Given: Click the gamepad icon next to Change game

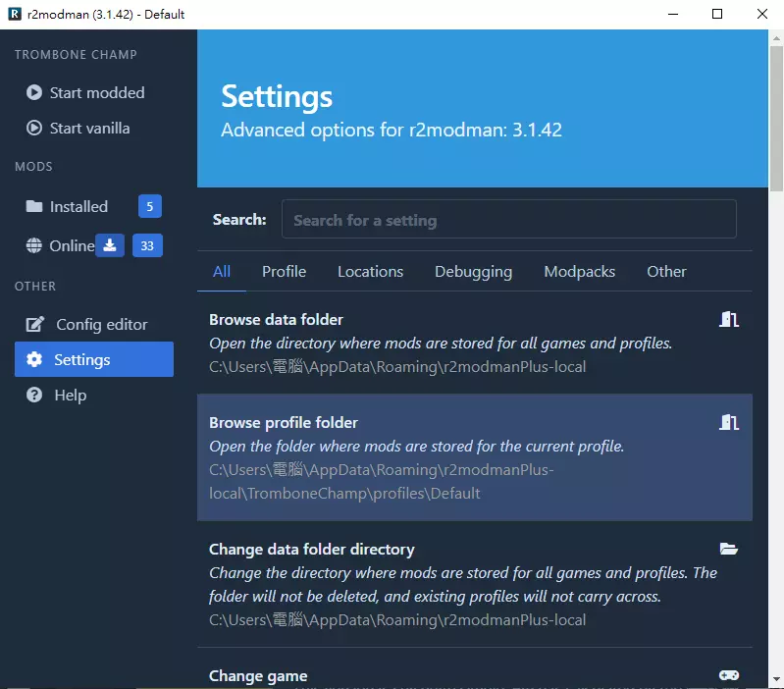Looking at the screenshot, I should [x=728, y=675].
